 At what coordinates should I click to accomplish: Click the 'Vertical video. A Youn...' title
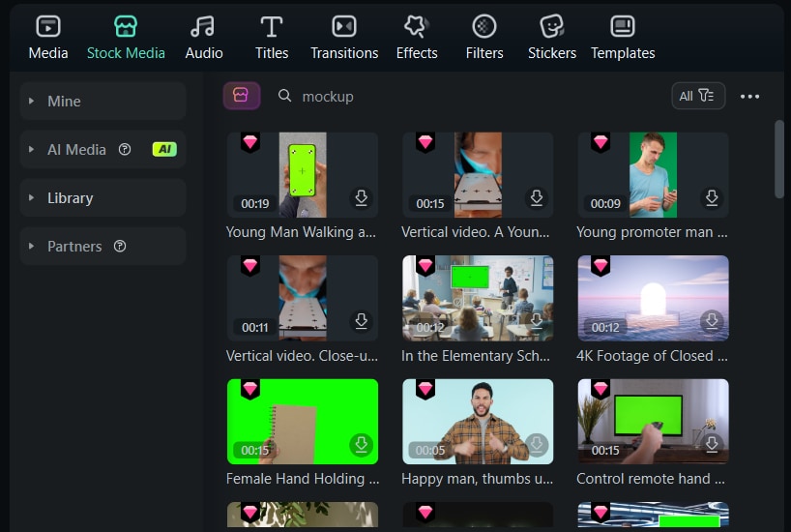pos(475,232)
